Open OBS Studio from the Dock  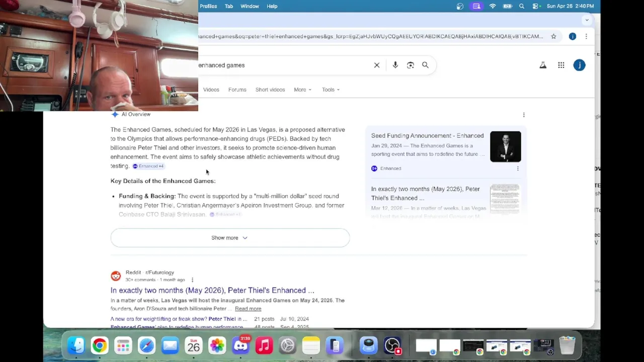[x=392, y=345]
